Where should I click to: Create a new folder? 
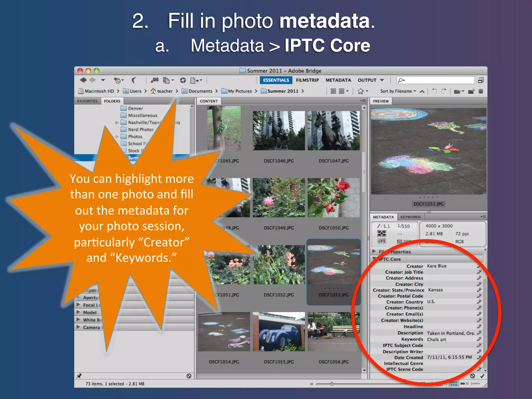coord(471,91)
